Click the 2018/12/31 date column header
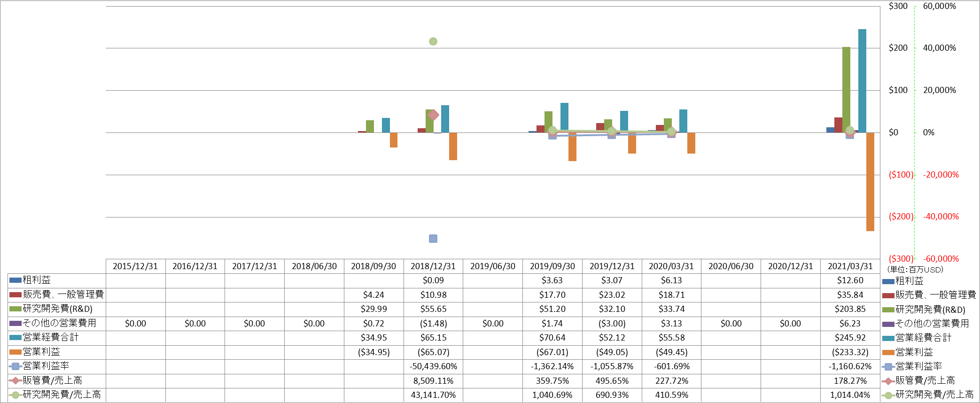Image resolution: width=980 pixels, height=403 pixels. point(433,266)
